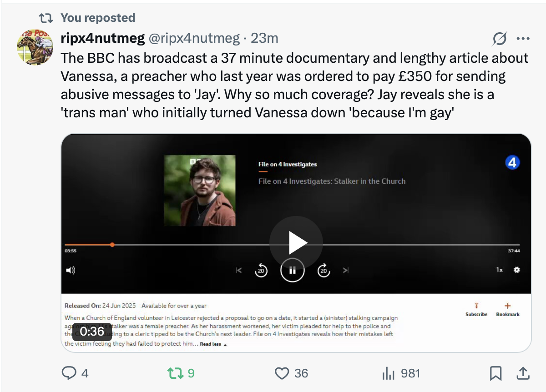Image resolution: width=546 pixels, height=392 pixels.
Task: Open ripx4nutmeg profile name link
Action: 102,39
